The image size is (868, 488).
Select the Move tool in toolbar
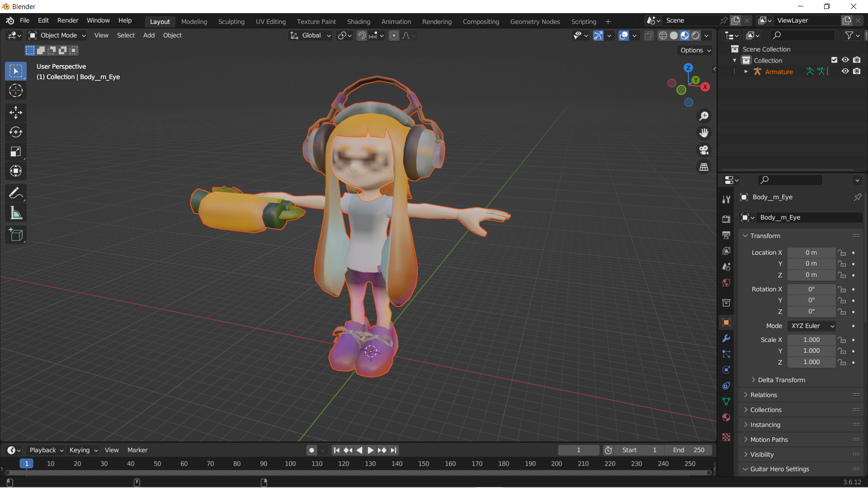(x=16, y=112)
